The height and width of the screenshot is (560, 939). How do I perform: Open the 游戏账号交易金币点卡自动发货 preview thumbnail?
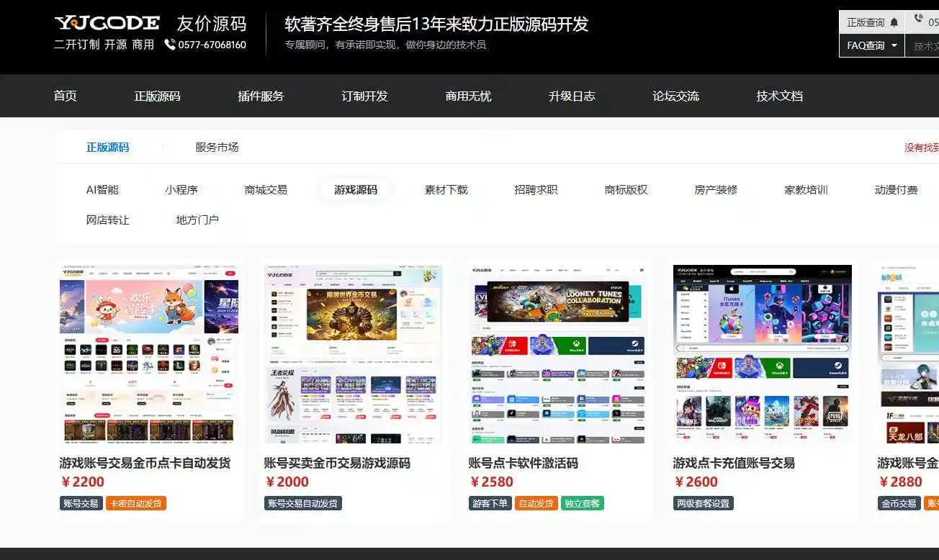pos(149,353)
